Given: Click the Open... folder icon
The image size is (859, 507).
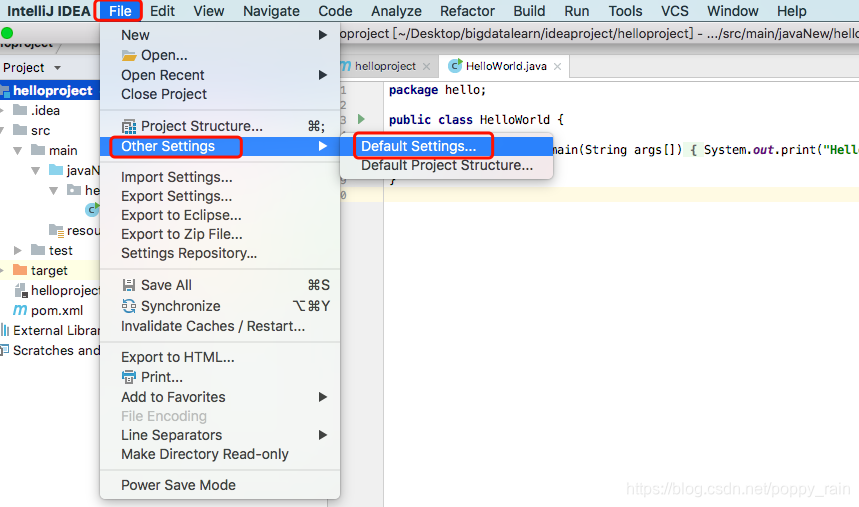Looking at the screenshot, I should pyautogui.click(x=129, y=55).
